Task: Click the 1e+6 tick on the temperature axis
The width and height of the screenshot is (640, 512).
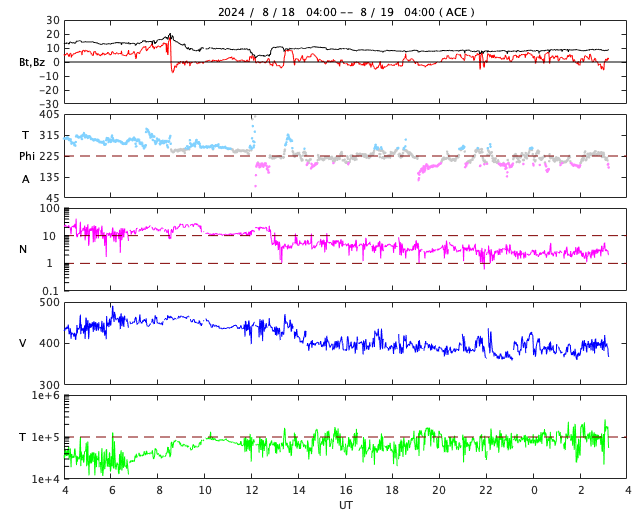Action: tap(46, 395)
